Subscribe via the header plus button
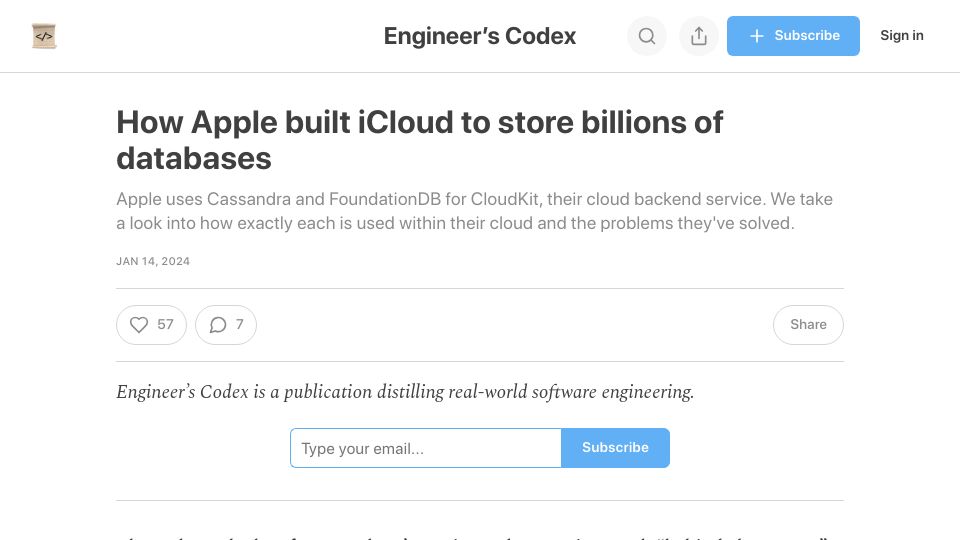960x540 pixels. click(793, 36)
